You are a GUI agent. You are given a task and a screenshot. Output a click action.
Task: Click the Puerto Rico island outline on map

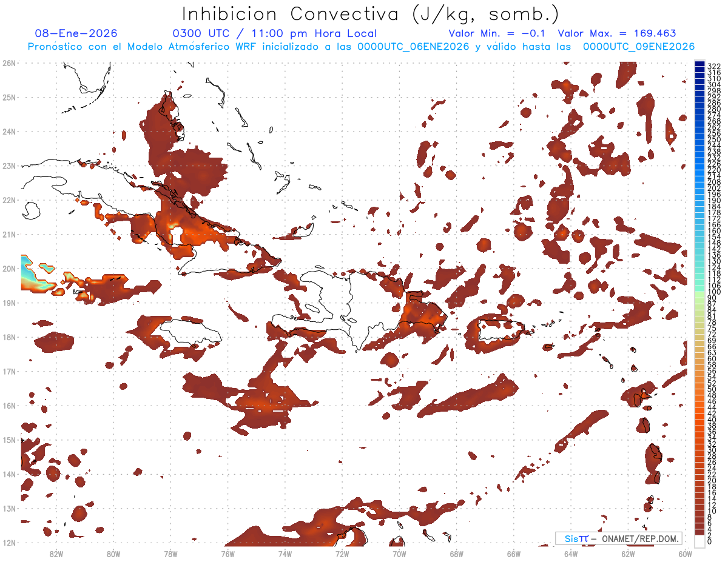(x=500, y=330)
